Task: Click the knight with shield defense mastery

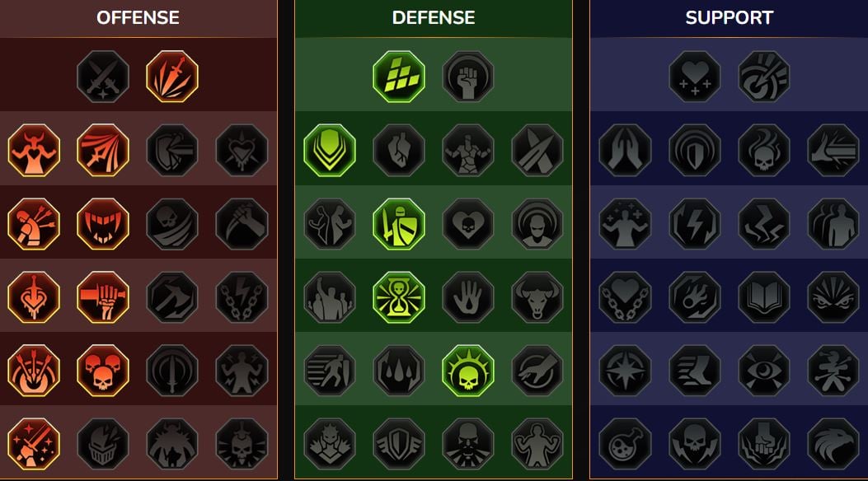Action: click(399, 224)
